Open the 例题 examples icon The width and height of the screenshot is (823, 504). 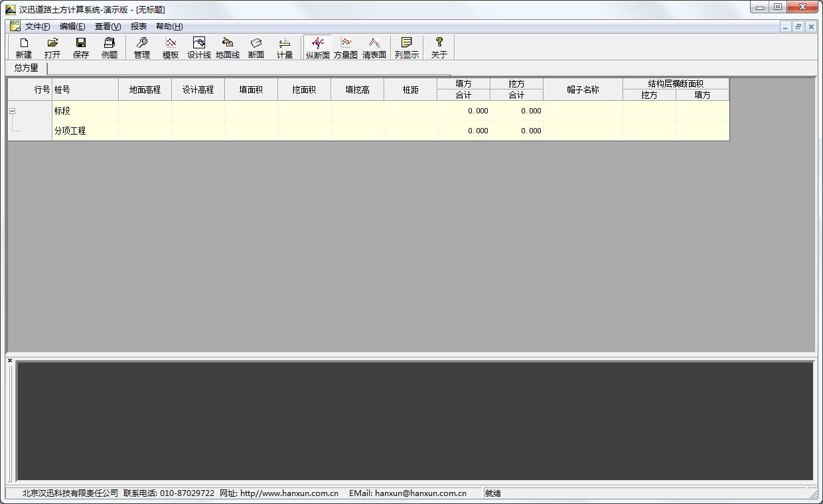(x=110, y=48)
